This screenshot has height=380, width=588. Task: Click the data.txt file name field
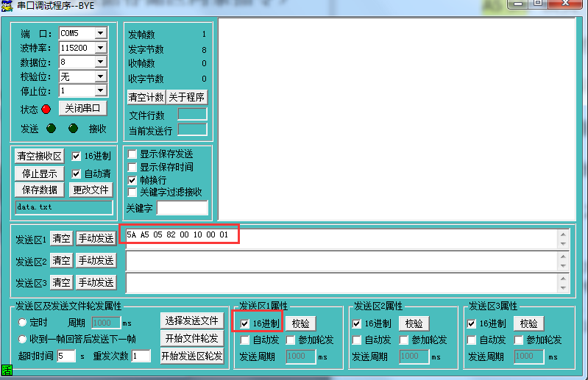point(64,207)
